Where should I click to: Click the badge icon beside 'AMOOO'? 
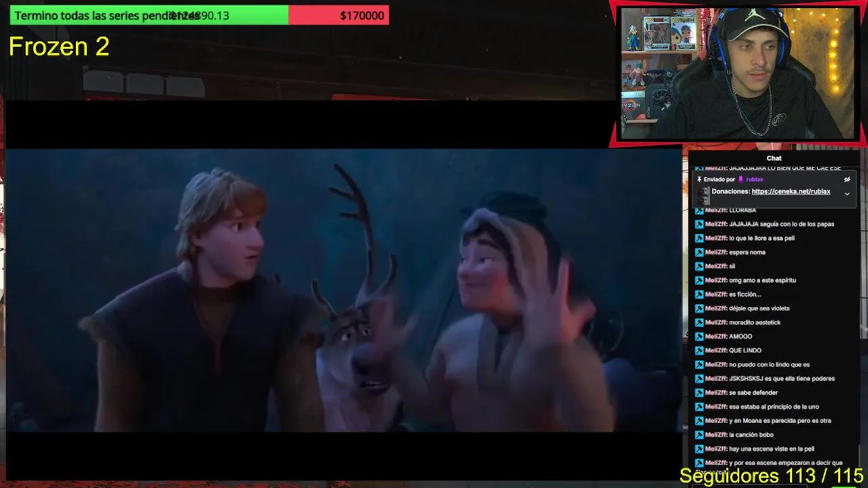click(x=699, y=337)
